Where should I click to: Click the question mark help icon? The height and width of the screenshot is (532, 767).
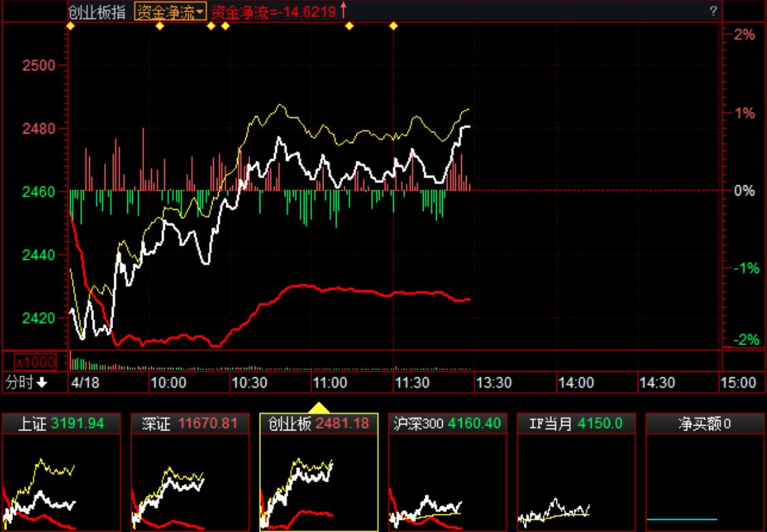(713, 11)
